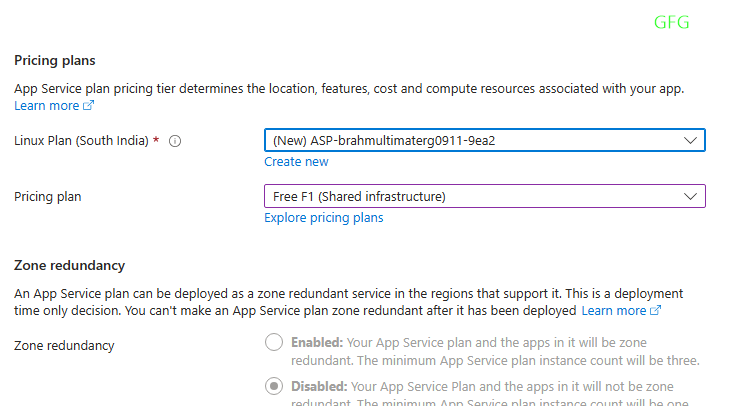748x406 pixels.
Task: Click the Zone redundancy field label
Action: (64, 345)
